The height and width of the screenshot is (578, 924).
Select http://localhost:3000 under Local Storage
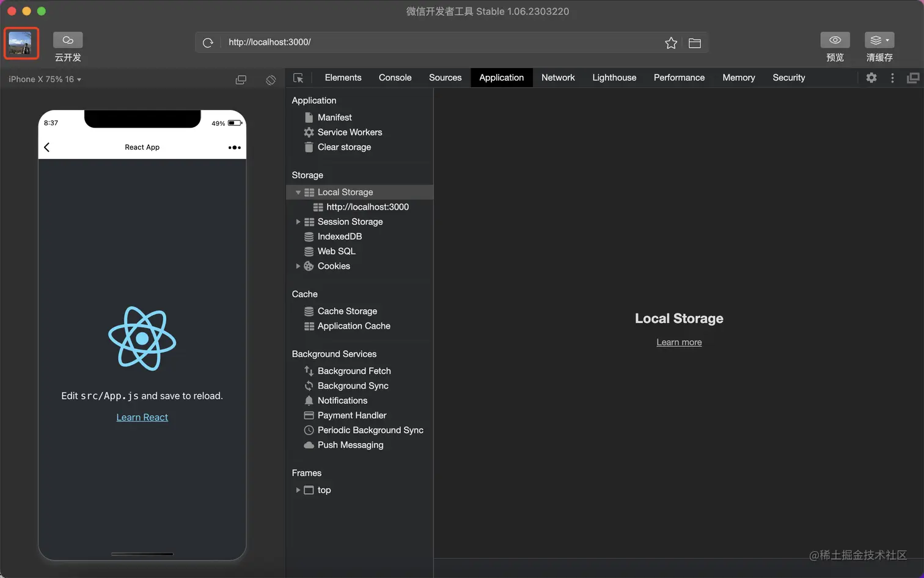(367, 207)
